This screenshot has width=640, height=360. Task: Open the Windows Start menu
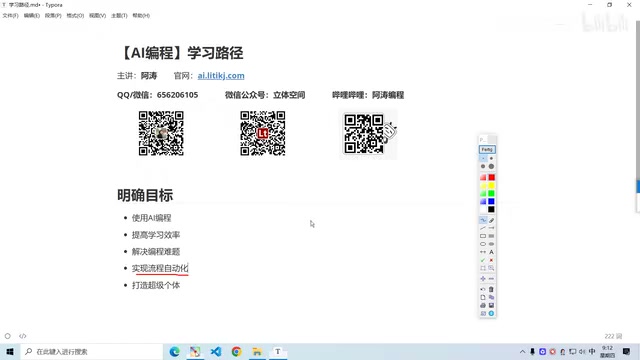point(10,351)
